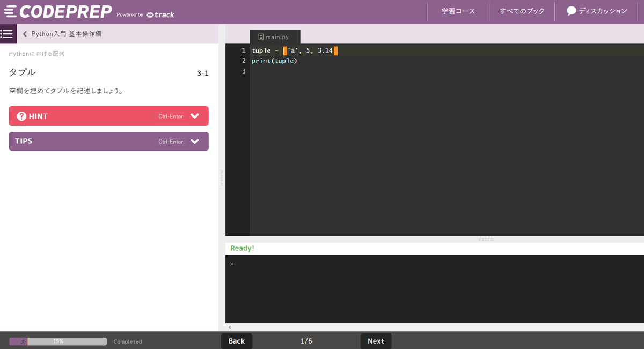Open the lesson list via hamburger icon
The image size is (644, 349).
[x=7, y=34]
